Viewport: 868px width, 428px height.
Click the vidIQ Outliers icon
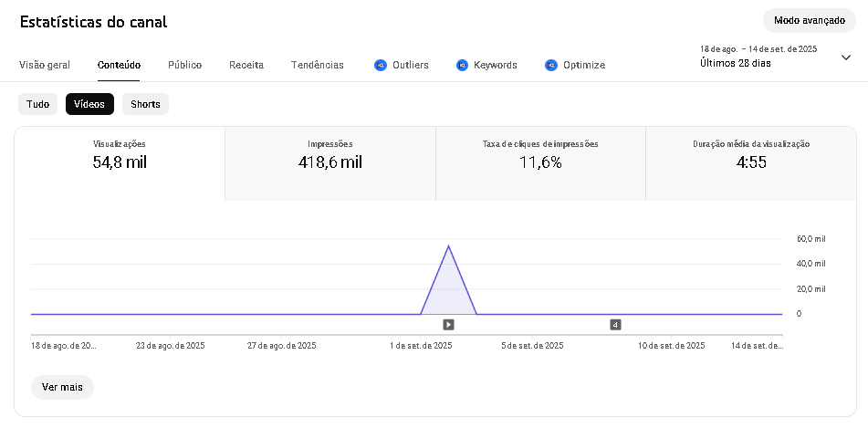point(381,66)
